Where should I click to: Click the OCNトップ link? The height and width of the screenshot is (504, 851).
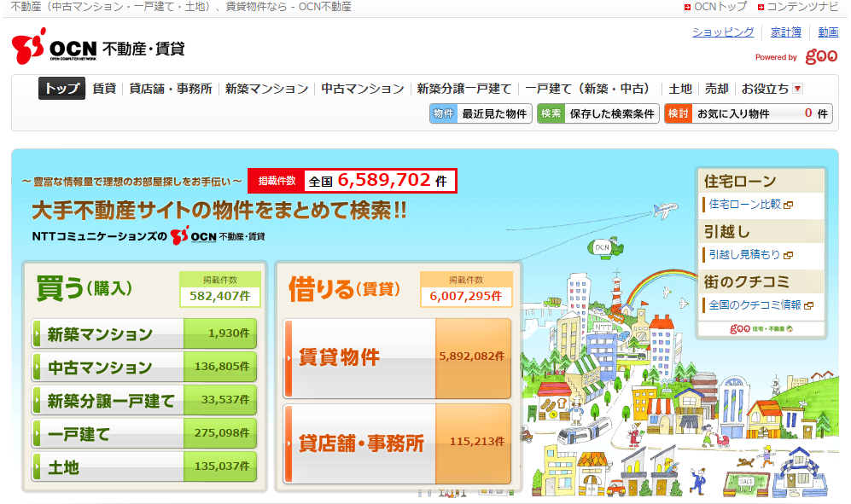pyautogui.click(x=720, y=7)
